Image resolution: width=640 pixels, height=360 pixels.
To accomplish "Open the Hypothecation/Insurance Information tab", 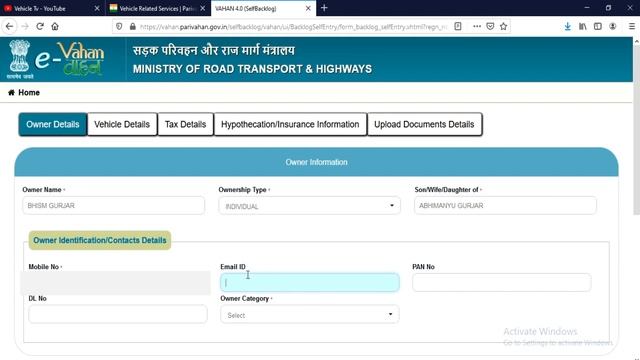I will coord(290,124).
